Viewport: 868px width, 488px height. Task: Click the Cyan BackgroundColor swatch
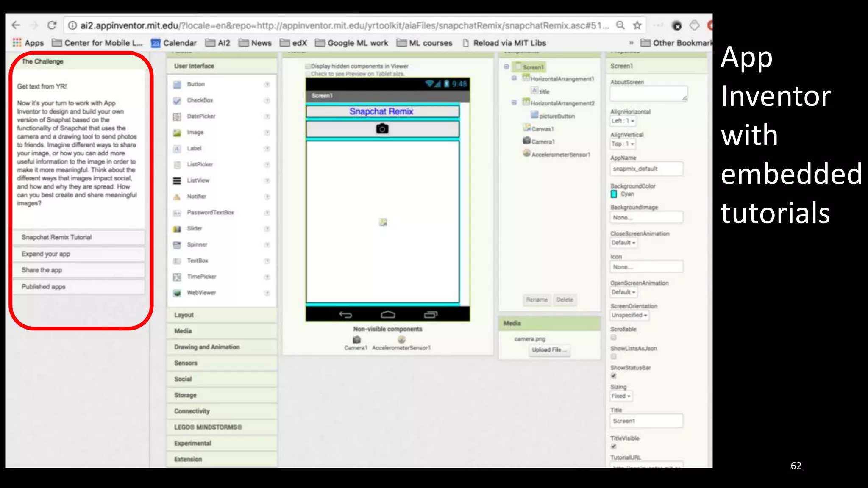pos(614,194)
